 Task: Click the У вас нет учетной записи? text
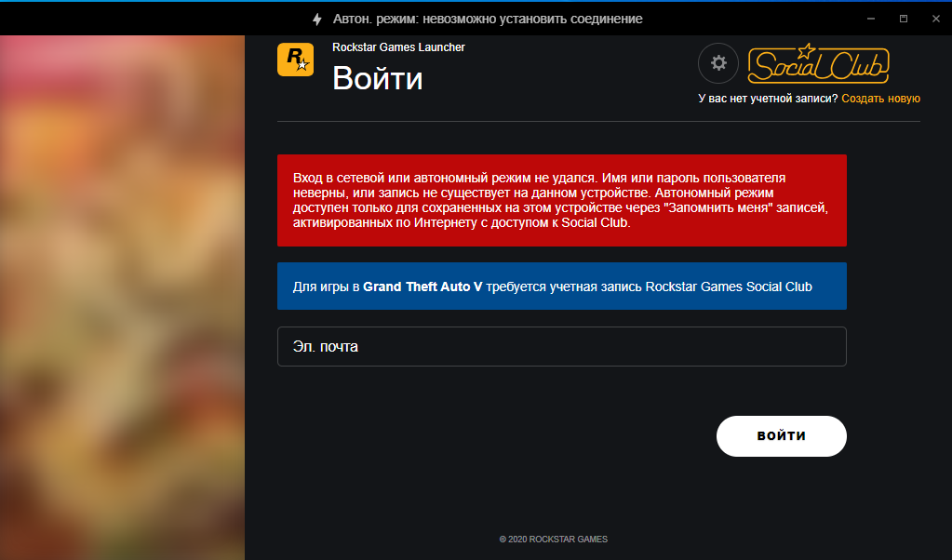(x=768, y=99)
